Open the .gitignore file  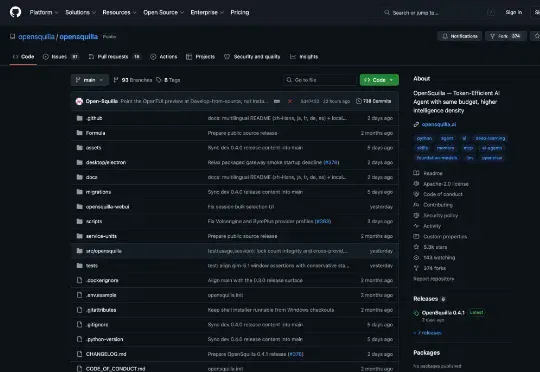pyautogui.click(x=97, y=325)
